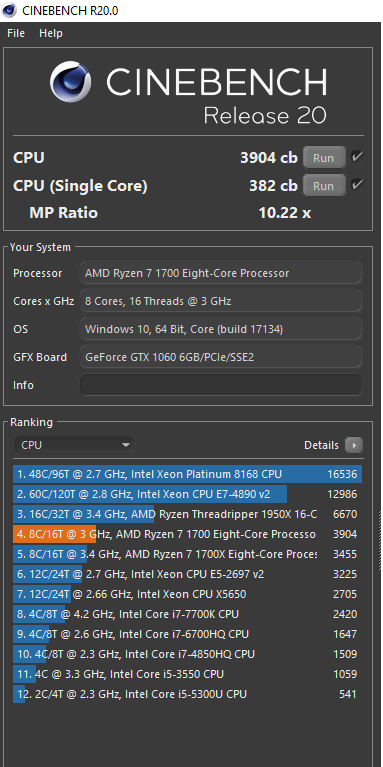This screenshot has width=383, height=767.
Task: Select ranking row Intel Core i5-3550
Action: click(187, 674)
